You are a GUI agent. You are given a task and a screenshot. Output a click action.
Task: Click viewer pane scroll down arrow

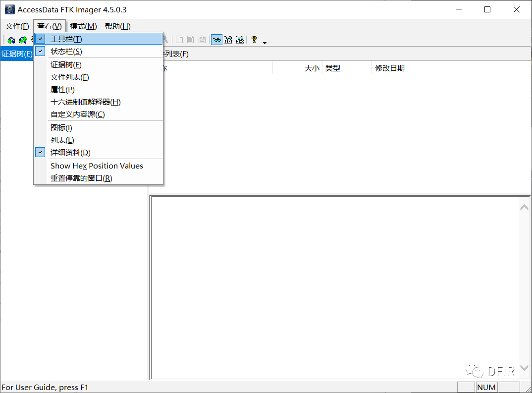pos(524,368)
